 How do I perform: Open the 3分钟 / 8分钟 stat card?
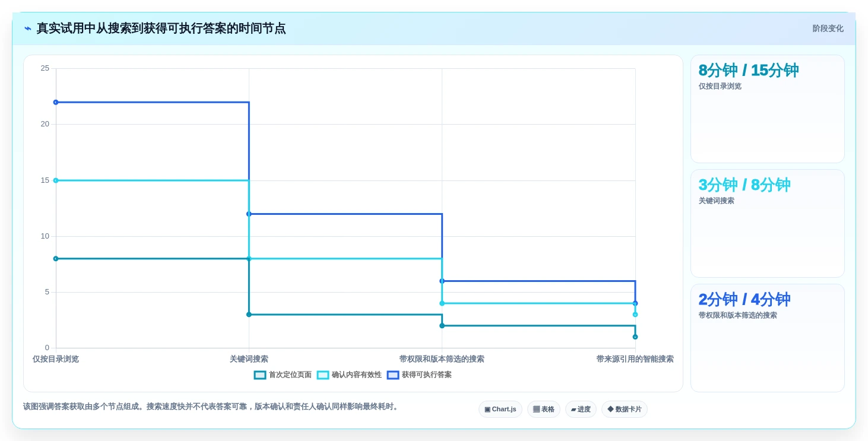pyautogui.click(x=768, y=224)
